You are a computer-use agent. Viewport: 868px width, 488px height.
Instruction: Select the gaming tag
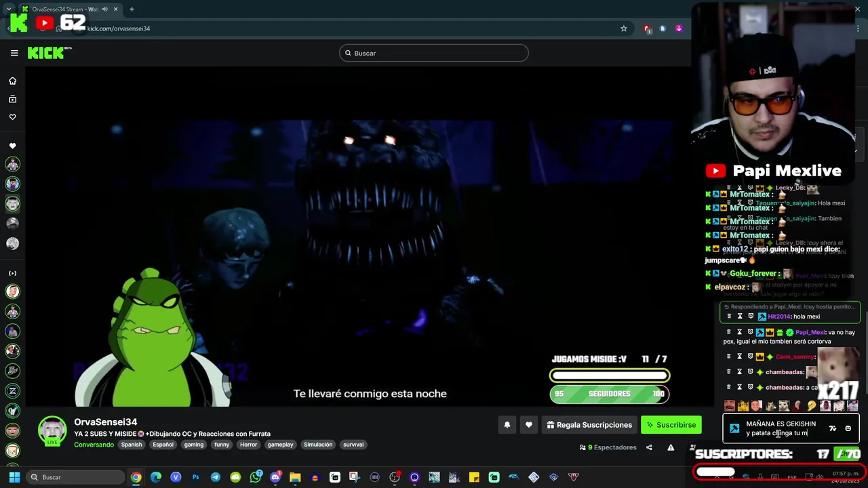point(193,445)
